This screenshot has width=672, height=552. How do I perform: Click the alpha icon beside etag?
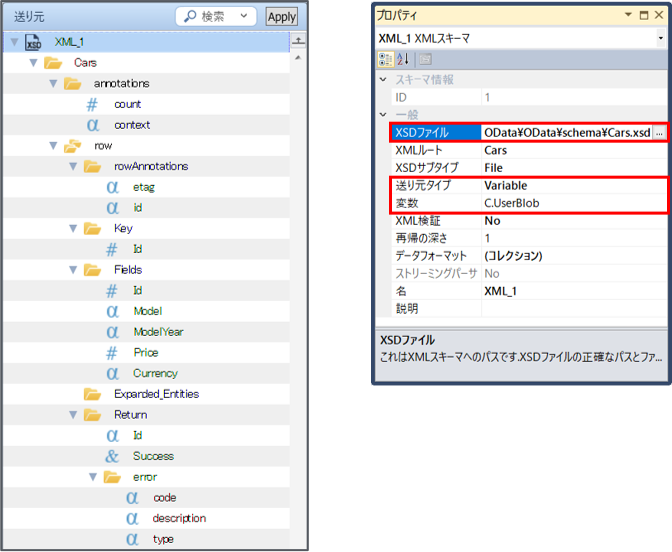pos(113,187)
